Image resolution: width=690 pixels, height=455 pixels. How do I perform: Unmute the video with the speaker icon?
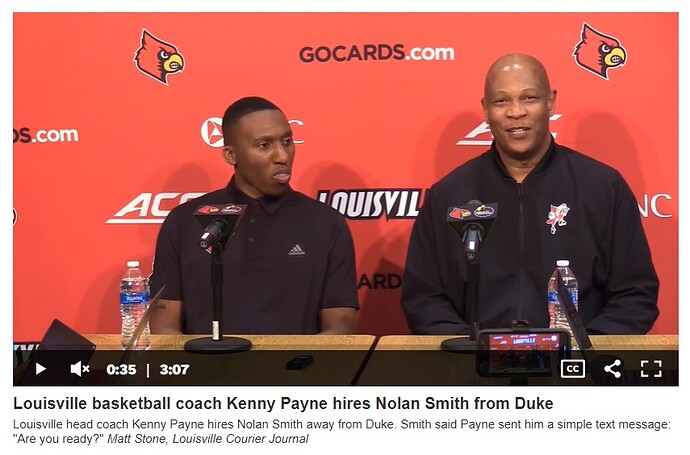[x=80, y=369]
